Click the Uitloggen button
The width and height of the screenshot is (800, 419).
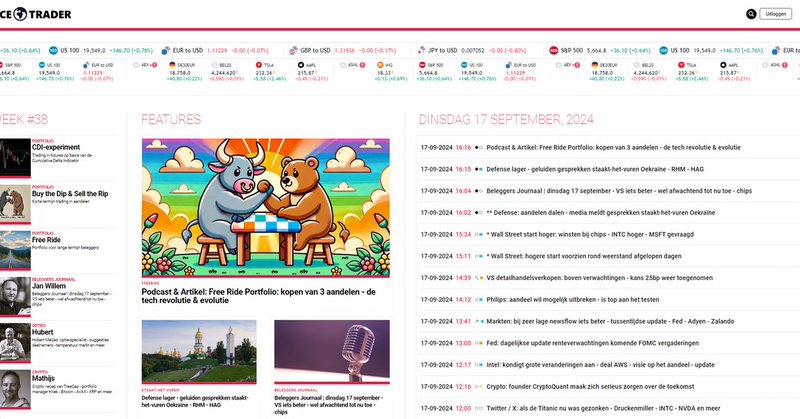tap(776, 14)
